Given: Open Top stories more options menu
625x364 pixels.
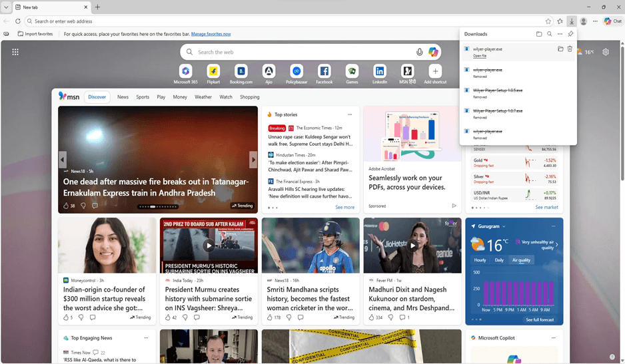Looking at the screenshot, I should (x=350, y=114).
